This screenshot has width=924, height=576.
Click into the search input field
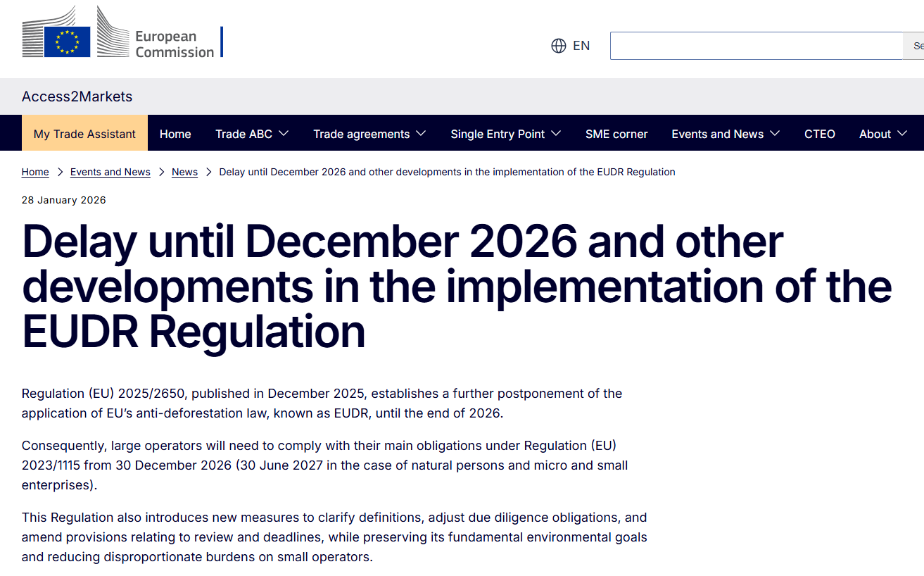(x=757, y=46)
